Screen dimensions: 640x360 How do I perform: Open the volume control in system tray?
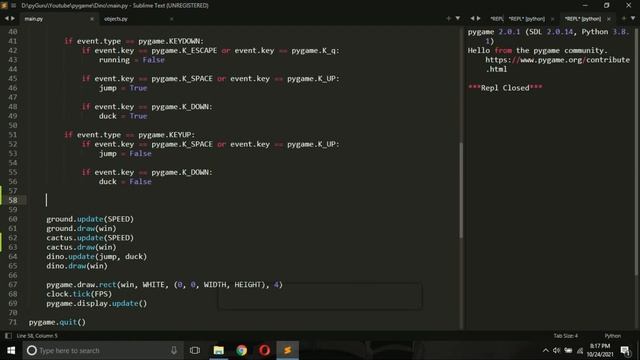pyautogui.click(x=557, y=350)
